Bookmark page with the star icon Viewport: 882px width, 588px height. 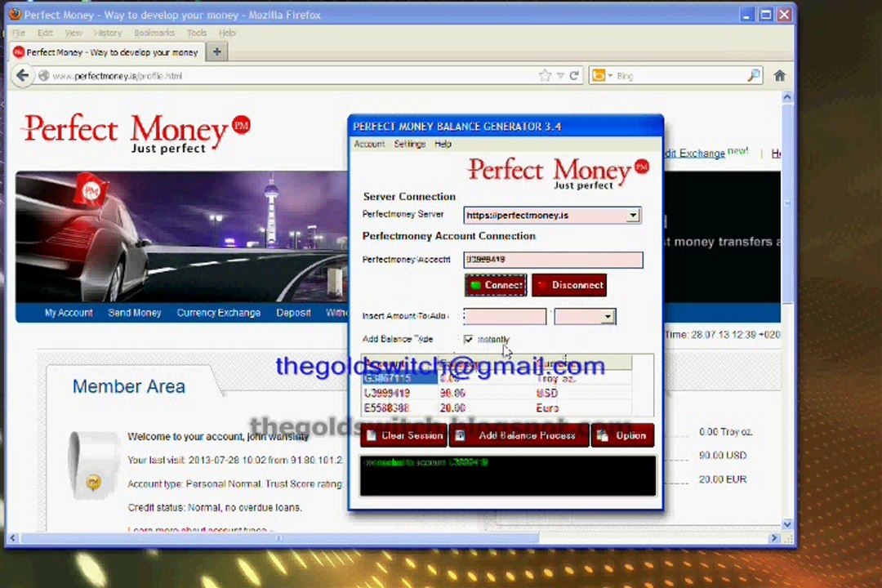tap(545, 75)
